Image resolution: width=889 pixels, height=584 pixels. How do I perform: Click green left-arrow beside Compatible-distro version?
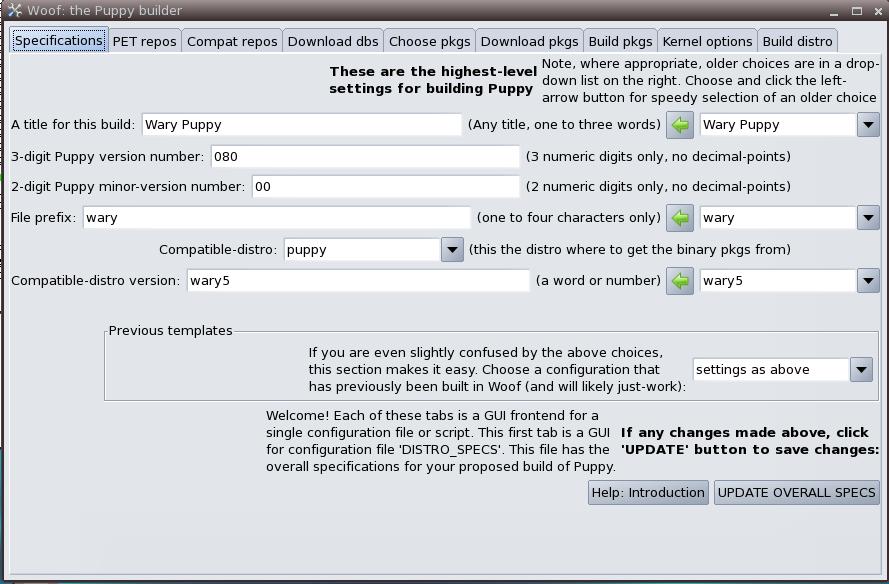(680, 281)
